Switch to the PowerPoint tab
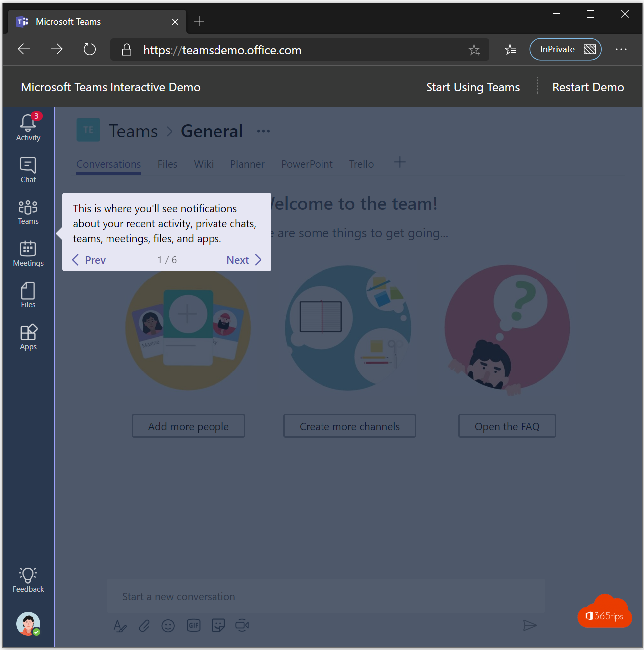Image resolution: width=644 pixels, height=650 pixels. click(307, 164)
